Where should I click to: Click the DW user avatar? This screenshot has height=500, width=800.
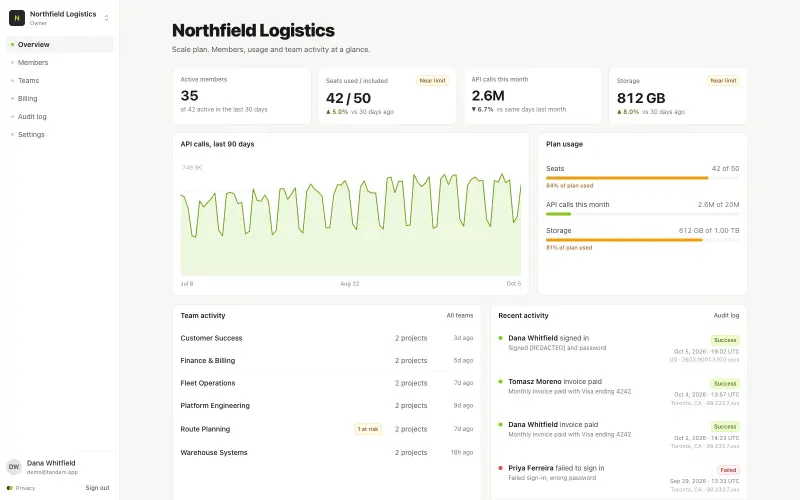(14, 467)
